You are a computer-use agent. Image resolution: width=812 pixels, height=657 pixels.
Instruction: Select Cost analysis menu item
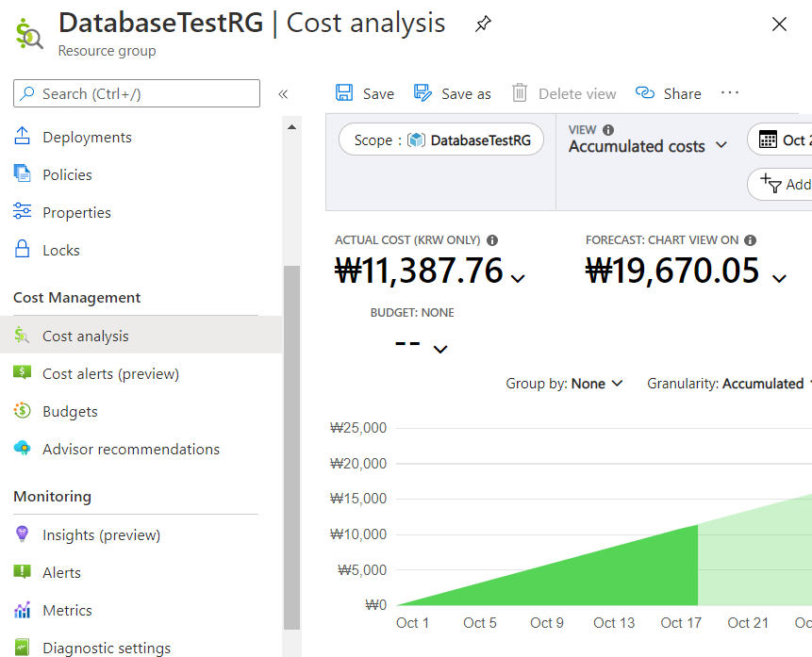(141, 336)
